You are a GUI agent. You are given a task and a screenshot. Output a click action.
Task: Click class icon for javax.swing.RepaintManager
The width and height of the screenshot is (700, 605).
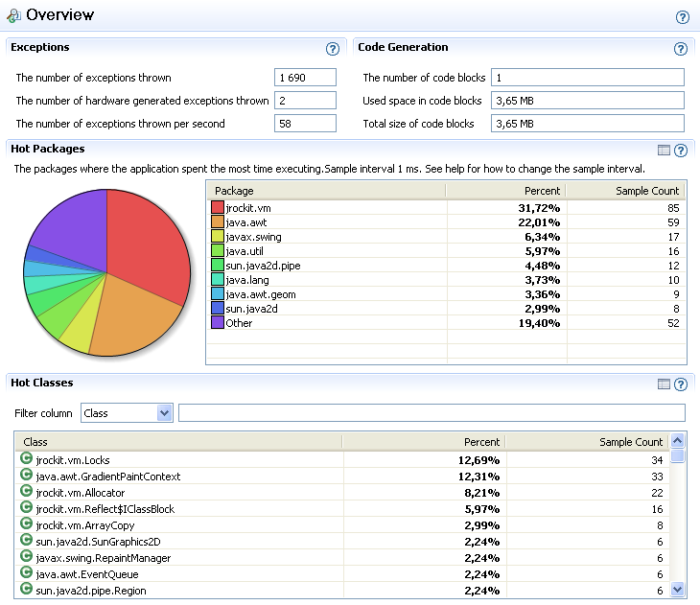tap(26, 556)
